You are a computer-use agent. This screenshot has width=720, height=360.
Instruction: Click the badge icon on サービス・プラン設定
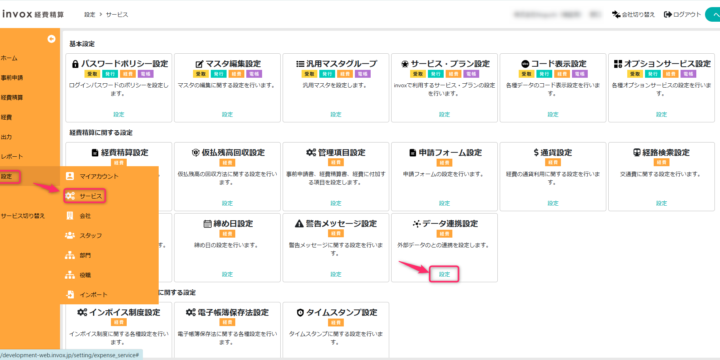point(405,64)
